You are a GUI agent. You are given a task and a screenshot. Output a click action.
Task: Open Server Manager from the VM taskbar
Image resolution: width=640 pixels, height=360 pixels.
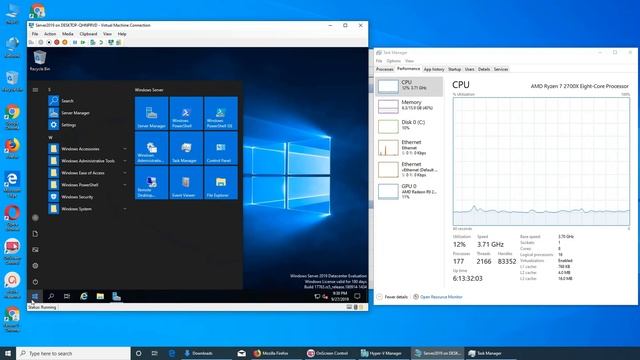[117, 296]
